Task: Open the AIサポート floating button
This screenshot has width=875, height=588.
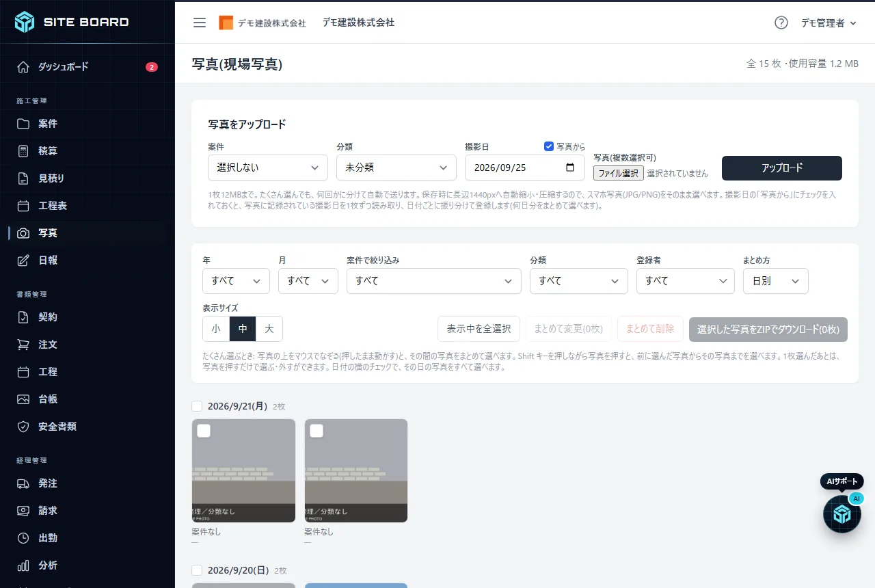Action: tap(842, 513)
